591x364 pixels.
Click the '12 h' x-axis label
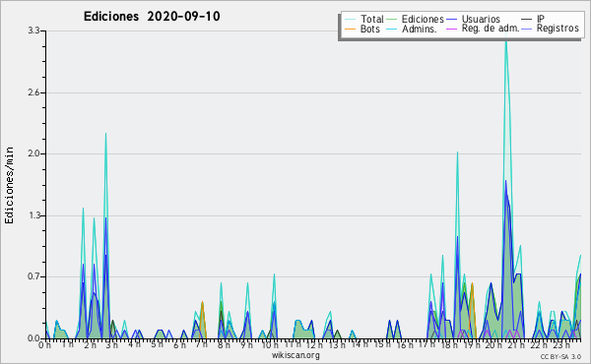314,345
